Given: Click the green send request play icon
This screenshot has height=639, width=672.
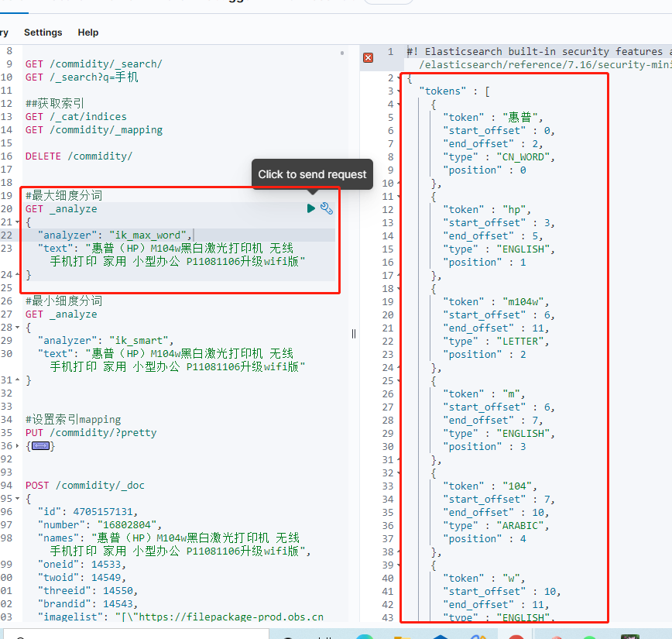Looking at the screenshot, I should pyautogui.click(x=311, y=208).
